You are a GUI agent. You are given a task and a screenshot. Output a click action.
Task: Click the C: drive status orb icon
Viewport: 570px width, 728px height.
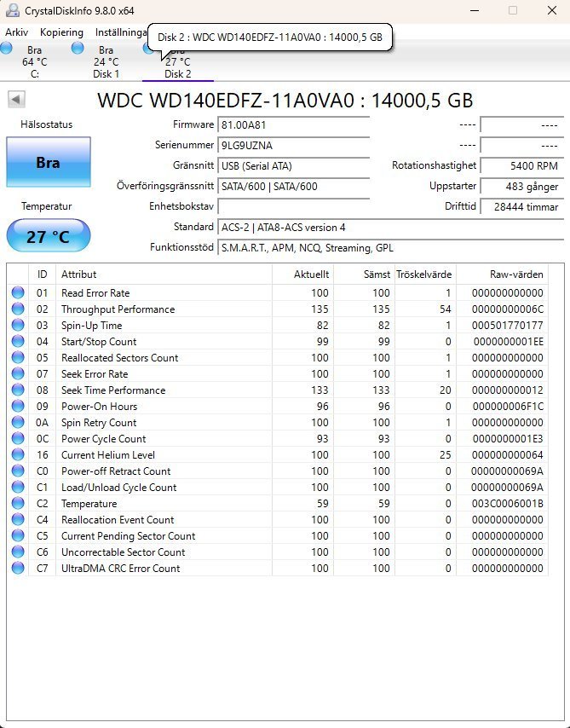coord(7,49)
